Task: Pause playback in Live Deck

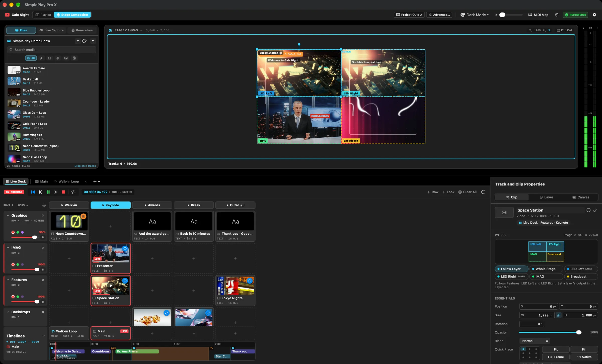Action: (48, 192)
